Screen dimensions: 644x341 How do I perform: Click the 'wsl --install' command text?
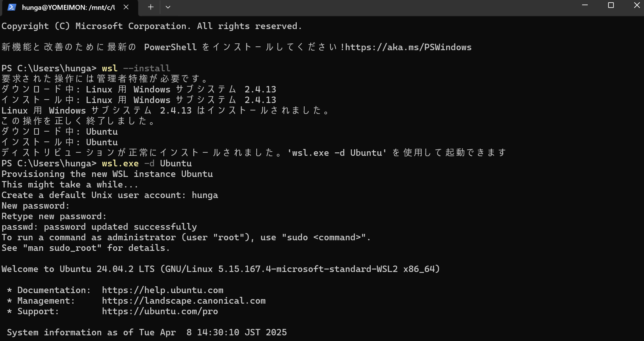136,68
